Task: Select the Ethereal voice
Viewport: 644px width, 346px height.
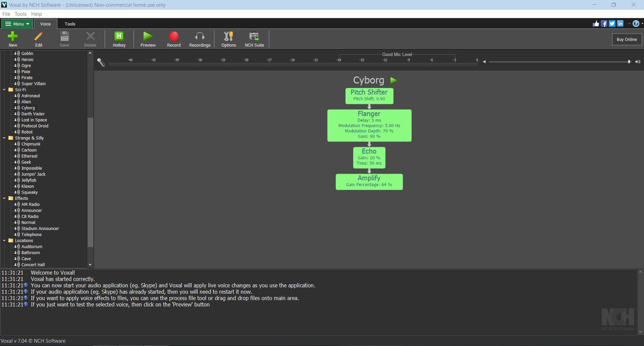Action: (x=29, y=156)
